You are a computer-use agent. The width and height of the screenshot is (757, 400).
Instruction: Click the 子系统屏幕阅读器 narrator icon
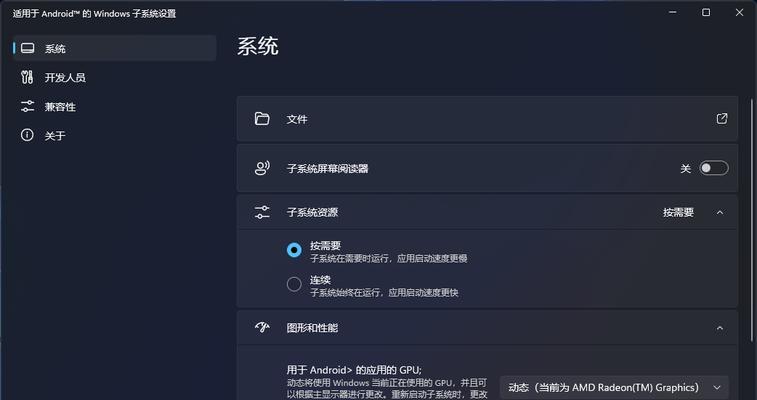coord(262,168)
